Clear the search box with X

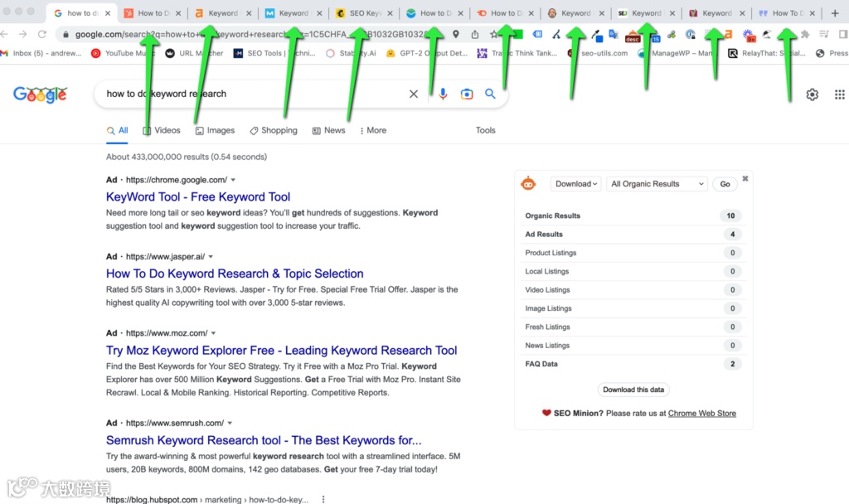coord(414,94)
